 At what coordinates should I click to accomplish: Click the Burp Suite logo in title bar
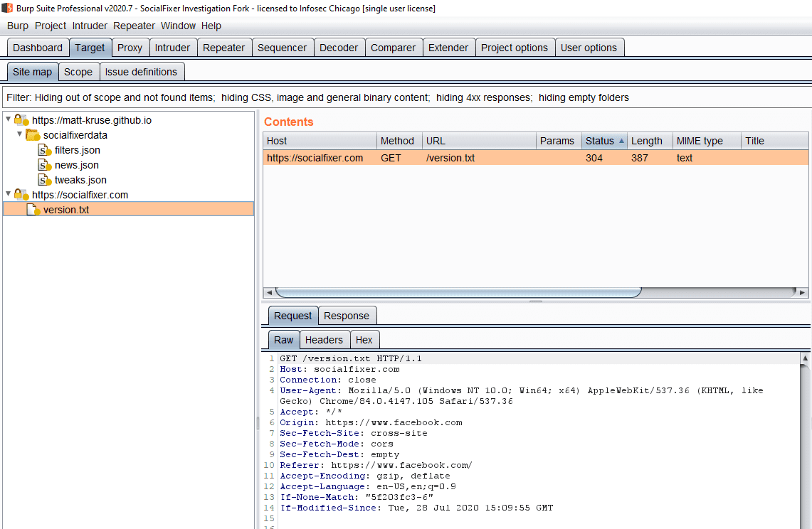pyautogui.click(x=7, y=9)
